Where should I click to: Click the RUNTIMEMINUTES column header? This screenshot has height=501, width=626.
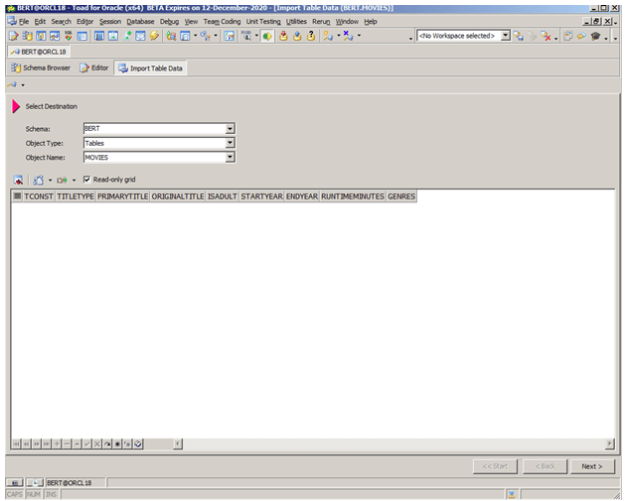pyautogui.click(x=353, y=196)
